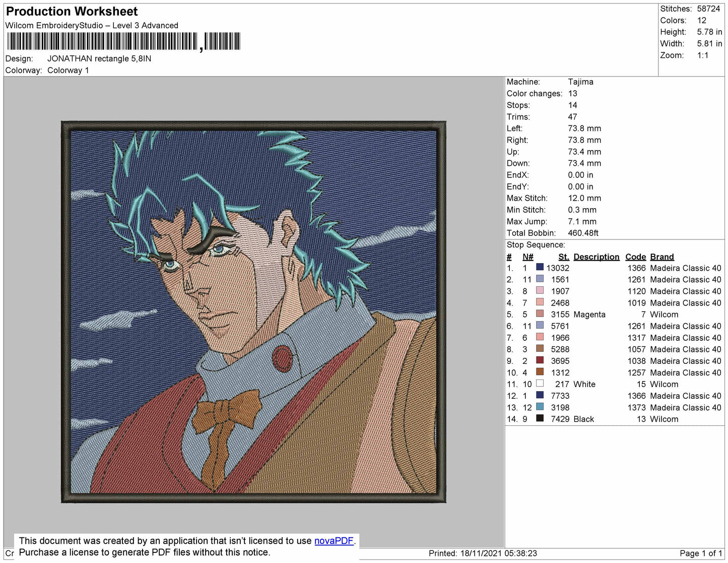Click thread code 1038 in row 9
728x563 pixels.
click(636, 361)
